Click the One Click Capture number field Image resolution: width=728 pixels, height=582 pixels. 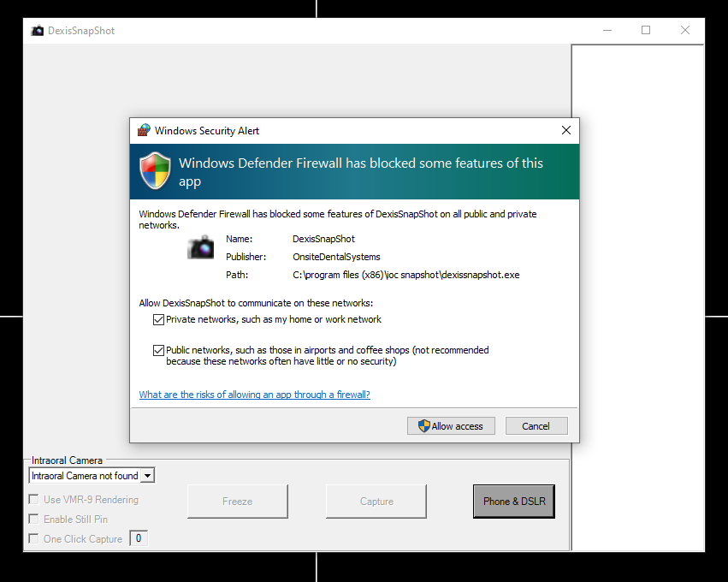click(139, 538)
